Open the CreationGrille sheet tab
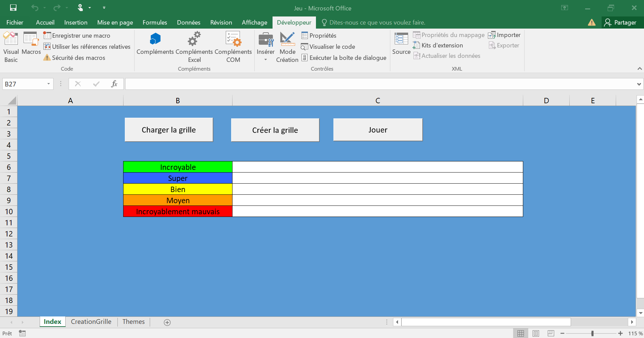The height and width of the screenshot is (338, 644). coord(91,322)
